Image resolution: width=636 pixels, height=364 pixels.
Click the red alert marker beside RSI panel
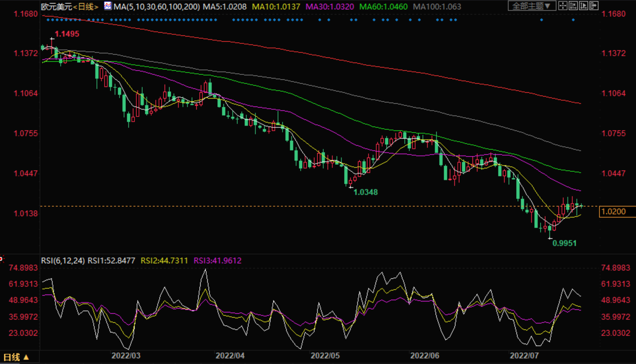[1, 259]
